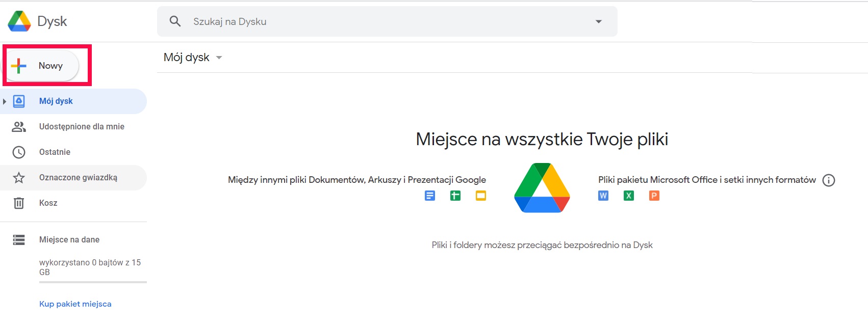Open Oznaczone gwiazdką starred items
The height and width of the screenshot is (327, 868).
tap(73, 178)
